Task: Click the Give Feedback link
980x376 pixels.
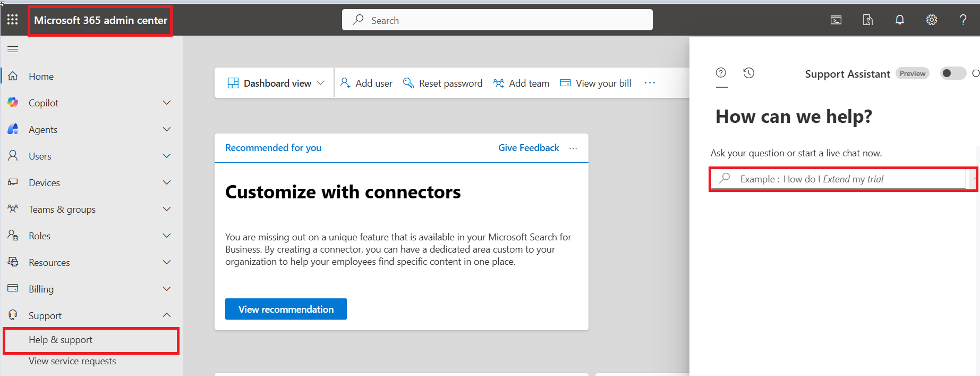Action: [x=529, y=148]
